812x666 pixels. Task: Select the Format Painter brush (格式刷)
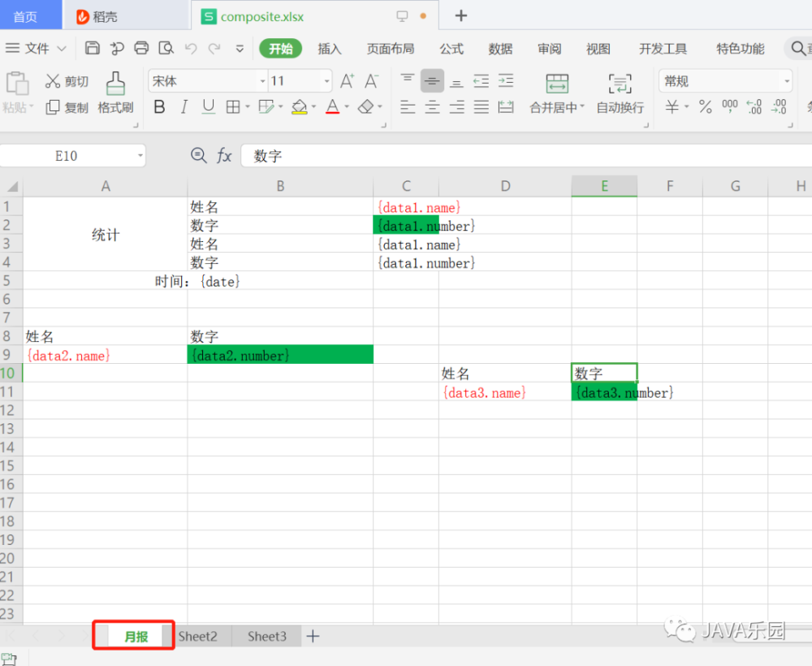[x=115, y=93]
